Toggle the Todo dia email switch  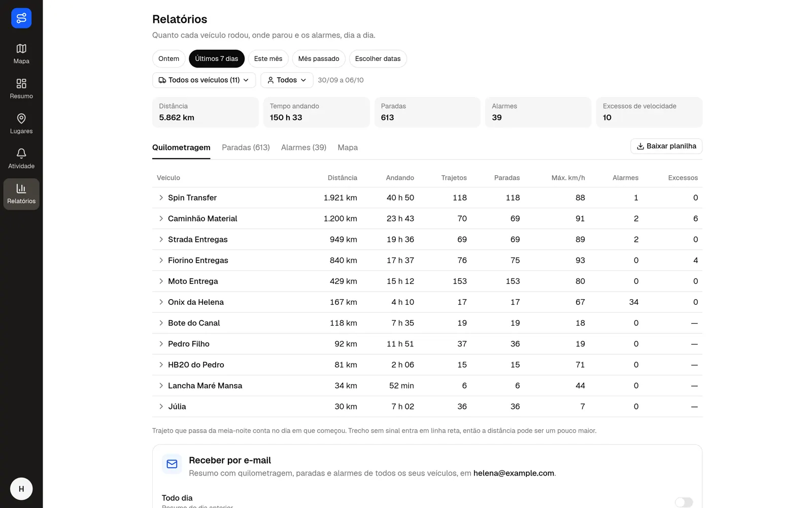click(x=684, y=502)
